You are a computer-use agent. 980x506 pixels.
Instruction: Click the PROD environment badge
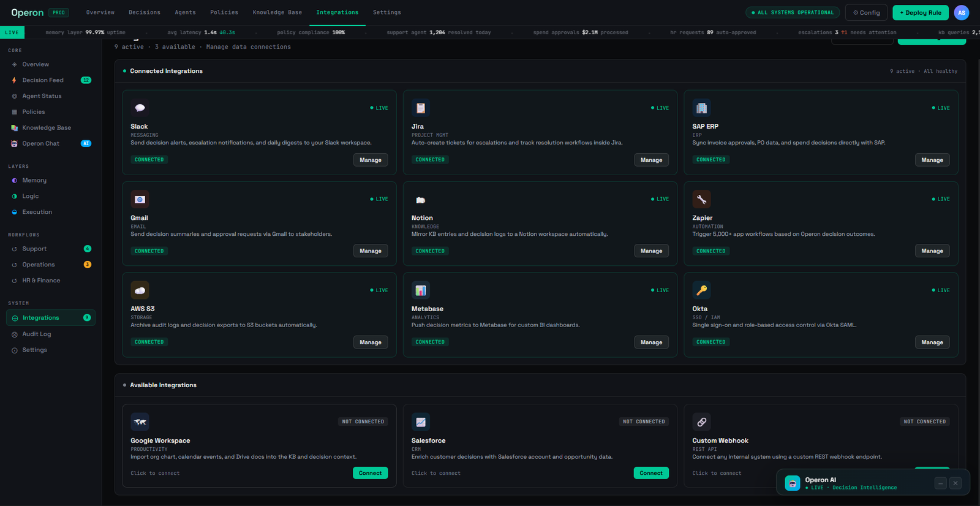click(x=59, y=12)
